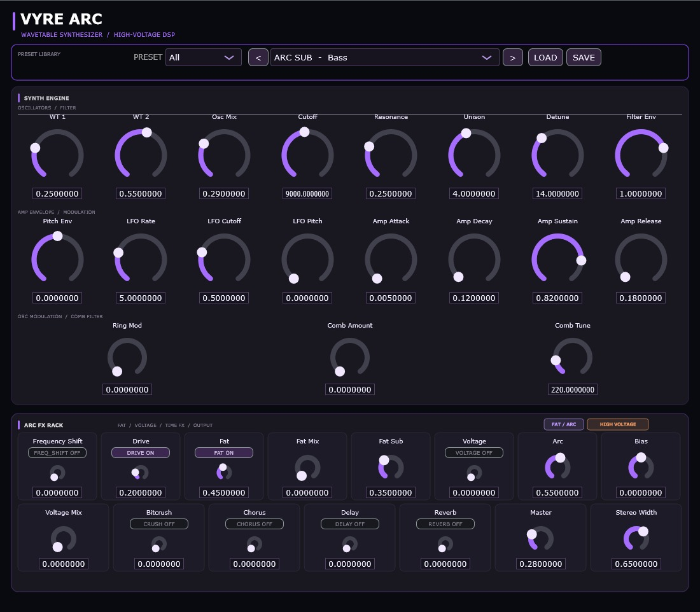
Task: Click the LFO Rate value field 5.0000000
Action: (x=141, y=298)
